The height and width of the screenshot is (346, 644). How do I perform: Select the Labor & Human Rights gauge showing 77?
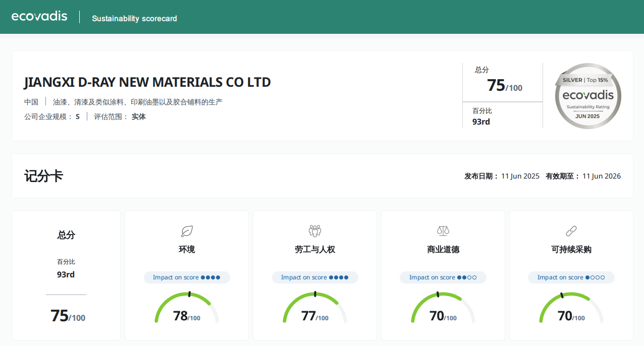point(315,308)
